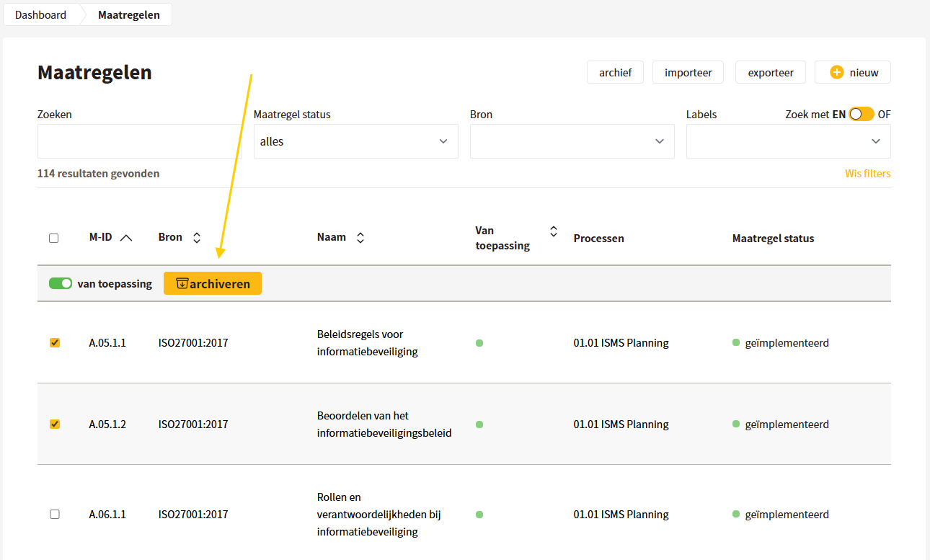Sort the Bron column with its arrows
The height and width of the screenshot is (560, 930).
(196, 238)
